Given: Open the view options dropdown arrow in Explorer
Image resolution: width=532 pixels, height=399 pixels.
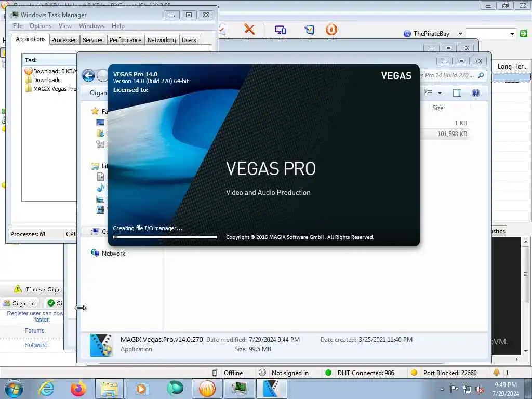Looking at the screenshot, I should point(440,93).
